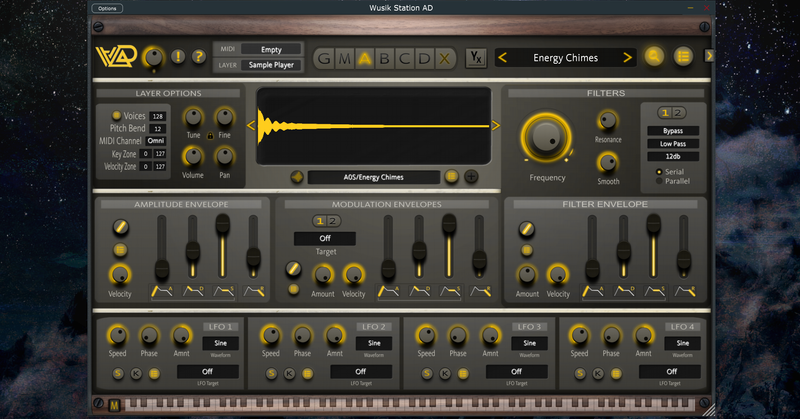
Task: Toggle LFO 4 S sync button
Action: pyautogui.click(x=580, y=374)
